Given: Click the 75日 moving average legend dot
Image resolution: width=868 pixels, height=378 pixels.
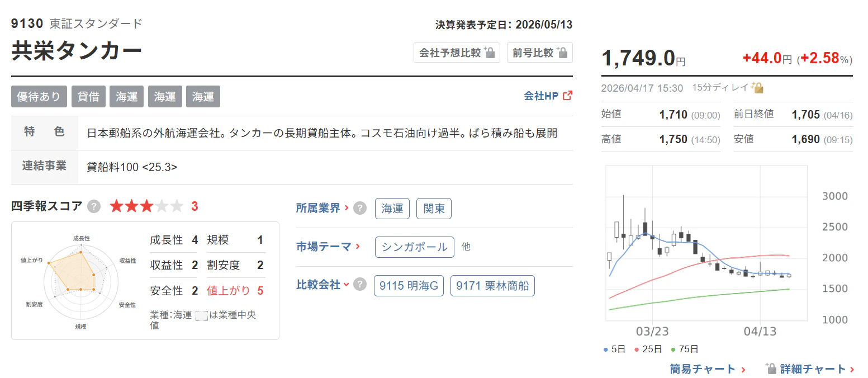Looking at the screenshot, I should [673, 349].
